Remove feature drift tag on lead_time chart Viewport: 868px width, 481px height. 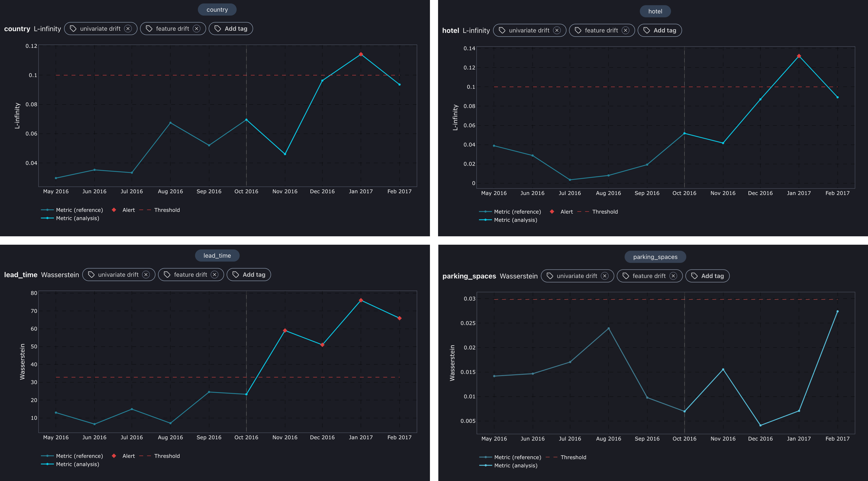[x=215, y=275]
